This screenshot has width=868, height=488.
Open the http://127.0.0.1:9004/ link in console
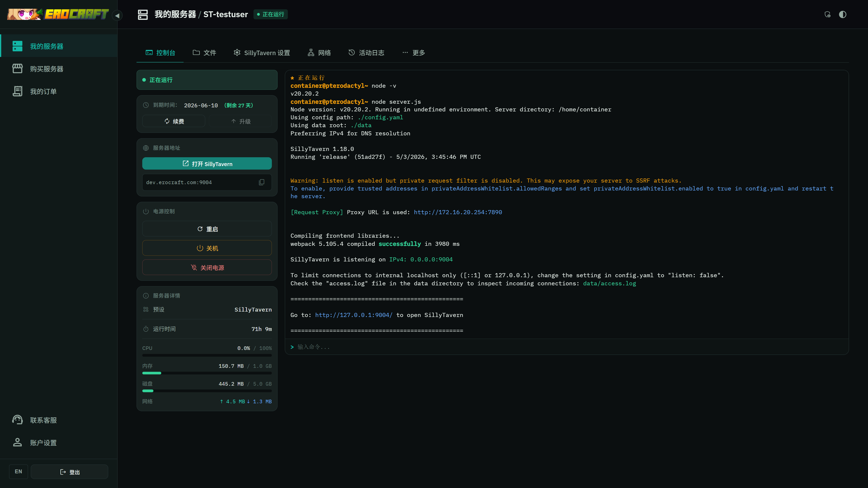pos(354,315)
